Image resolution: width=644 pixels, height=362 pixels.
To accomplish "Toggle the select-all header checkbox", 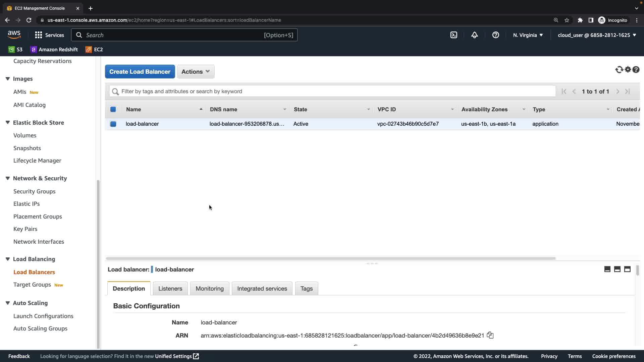I will (x=113, y=109).
